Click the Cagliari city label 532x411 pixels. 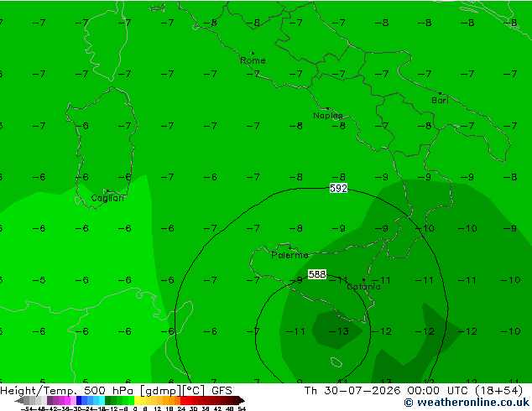tap(107, 199)
